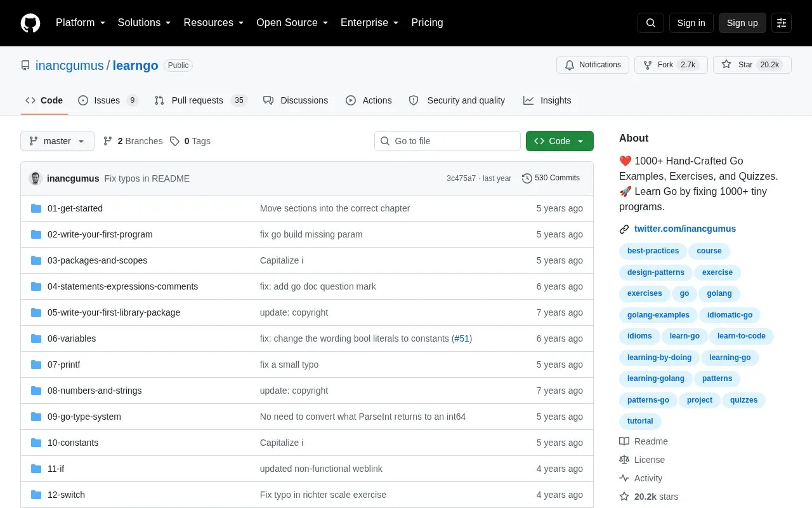
Task: Click the pulse icon beside Activity
Action: pos(624,478)
